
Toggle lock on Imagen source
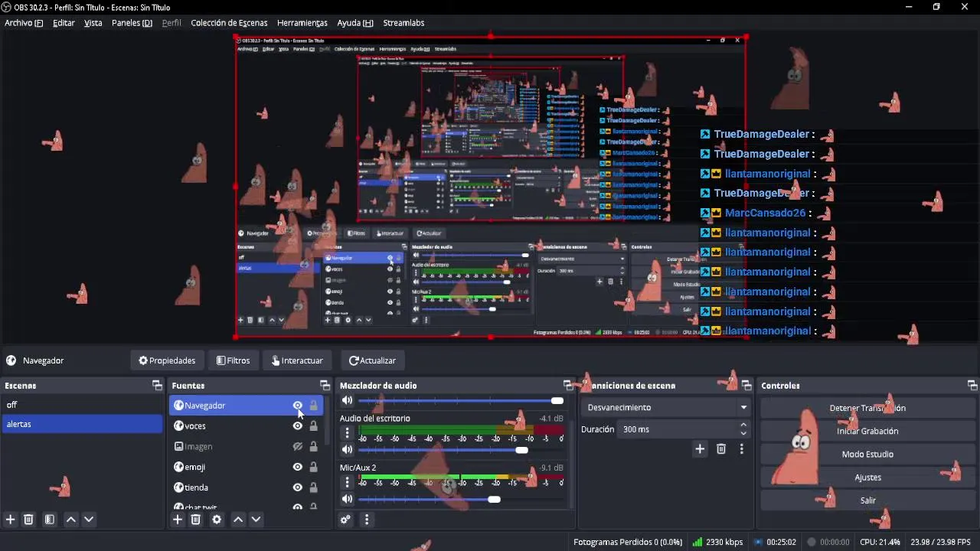coord(313,447)
